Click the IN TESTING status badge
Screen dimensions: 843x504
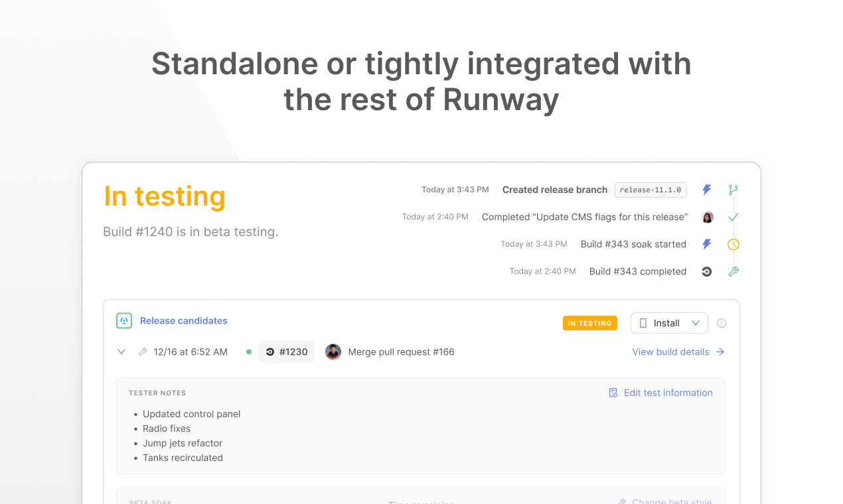click(x=590, y=323)
